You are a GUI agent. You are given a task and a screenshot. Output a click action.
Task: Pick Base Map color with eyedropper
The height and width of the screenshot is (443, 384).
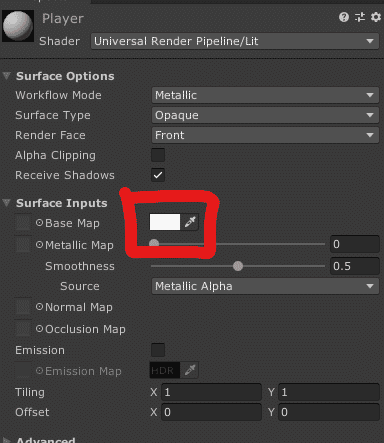[190, 222]
